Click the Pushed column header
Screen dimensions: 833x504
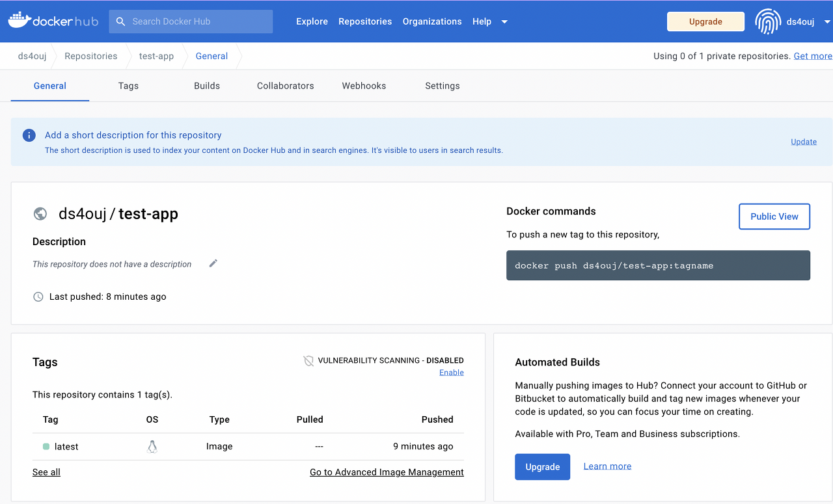pos(437,419)
